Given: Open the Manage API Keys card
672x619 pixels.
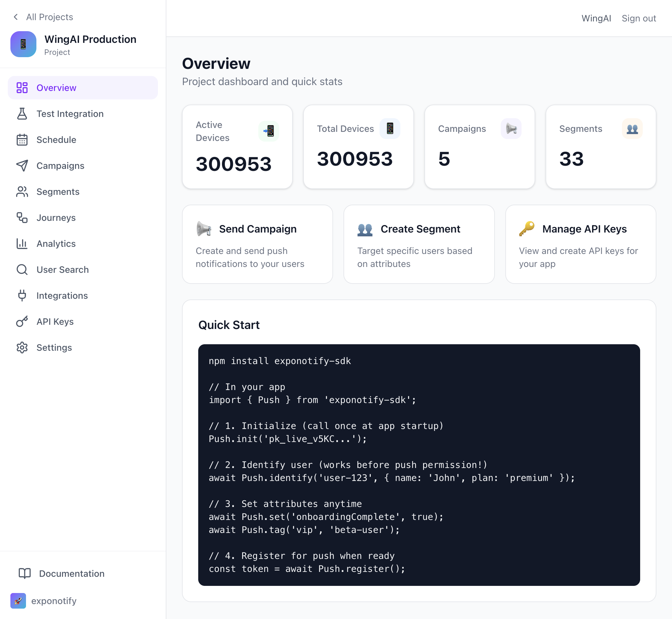Looking at the screenshot, I should (x=580, y=244).
